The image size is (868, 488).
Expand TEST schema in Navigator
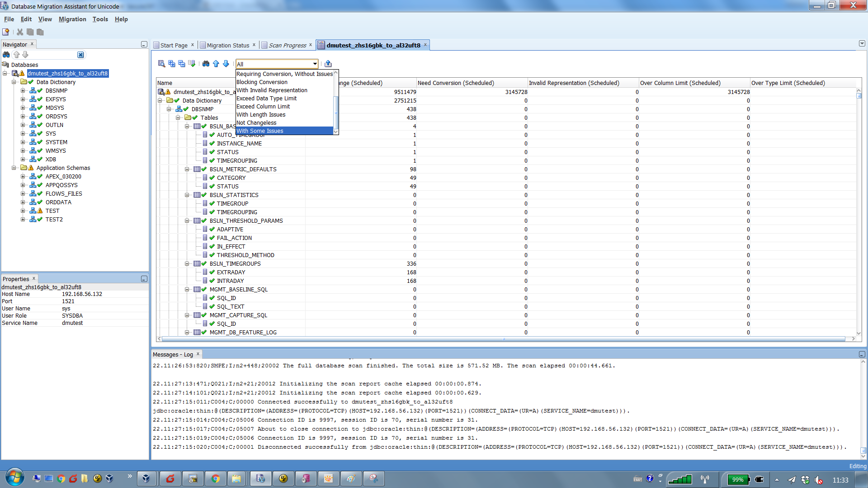tap(23, 211)
